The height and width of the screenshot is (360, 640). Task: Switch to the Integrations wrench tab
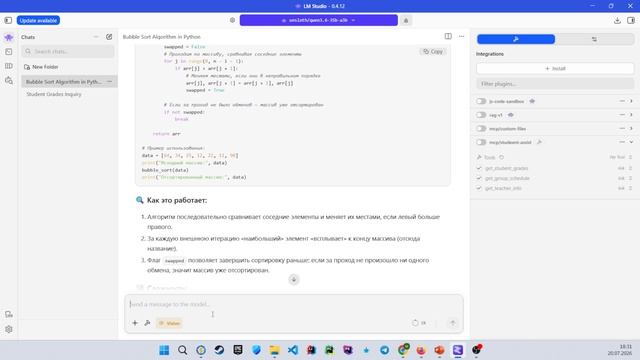(516, 39)
